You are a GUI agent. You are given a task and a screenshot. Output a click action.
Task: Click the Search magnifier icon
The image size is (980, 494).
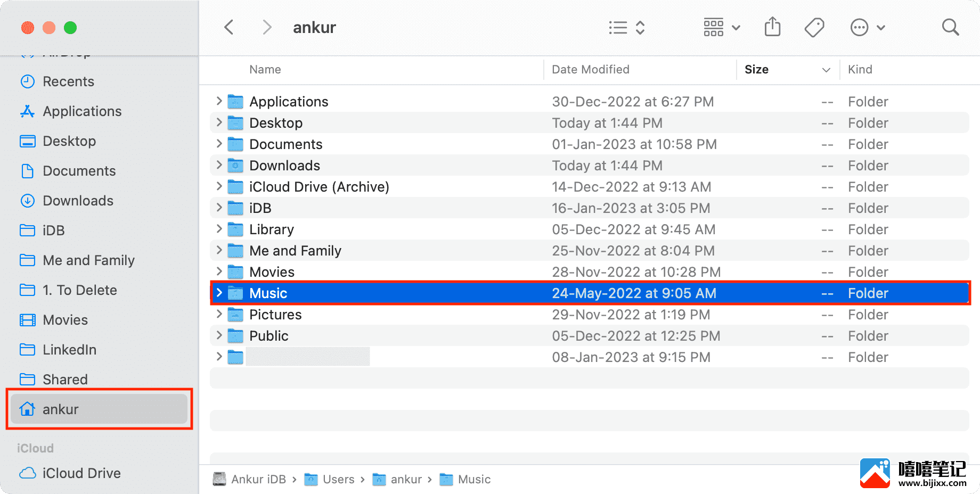point(950,27)
